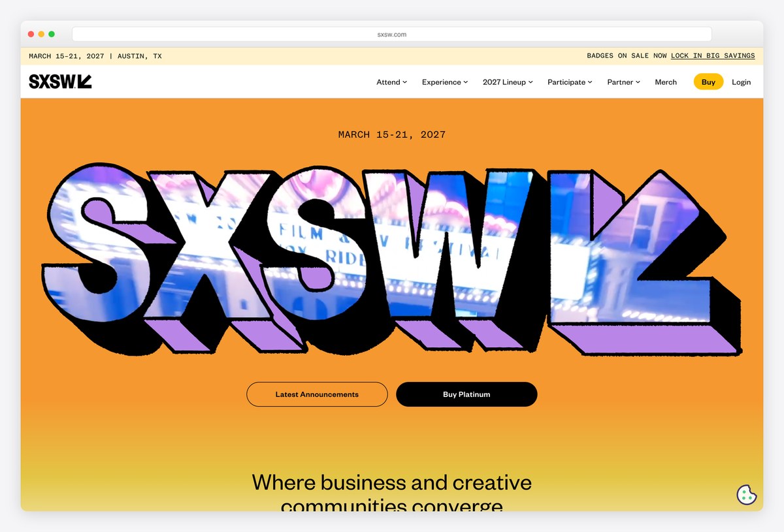Click the SXSW logo in the navbar
Screen dimensions: 784x532
pyautogui.click(x=60, y=82)
